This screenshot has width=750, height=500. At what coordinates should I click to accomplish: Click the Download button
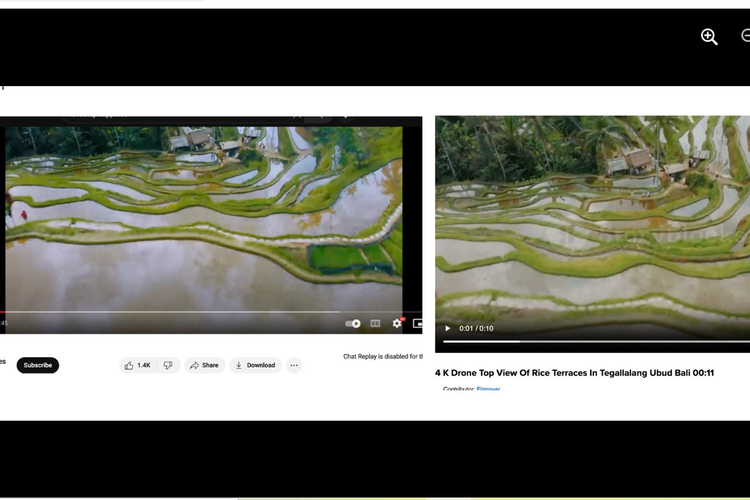(x=255, y=365)
